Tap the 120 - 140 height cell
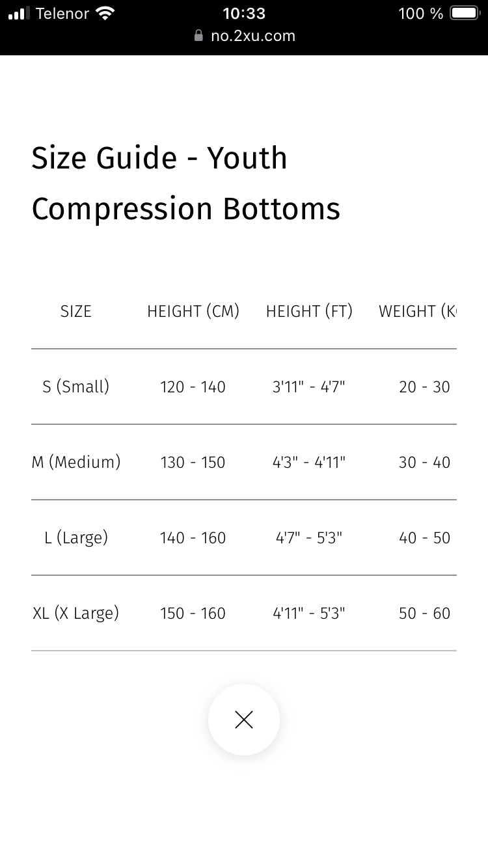This screenshot has height=868, width=488. point(193,387)
